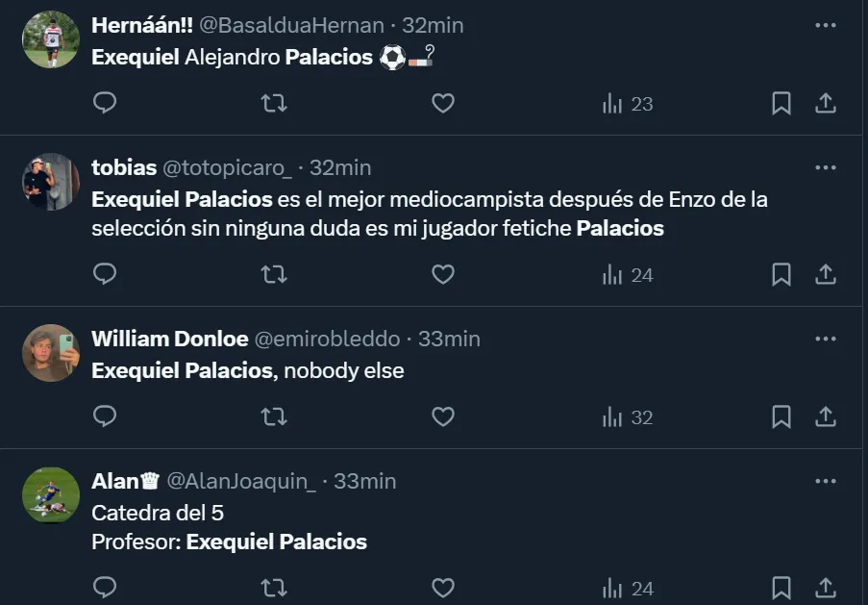Open more options on William Donloe's tweet

point(825,340)
